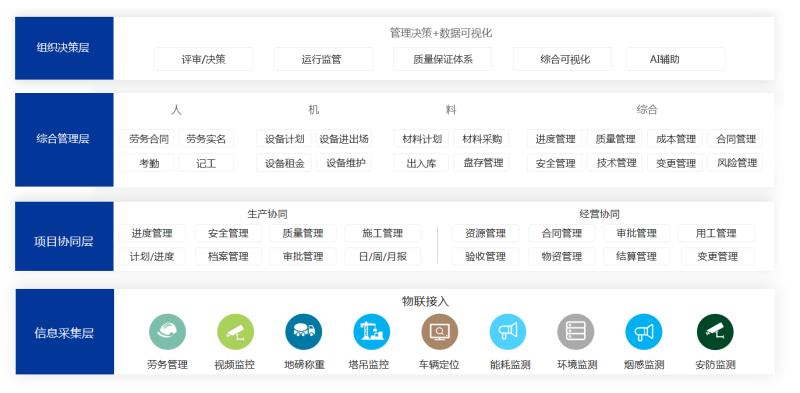Select the 日/周/月报 box

[383, 256]
